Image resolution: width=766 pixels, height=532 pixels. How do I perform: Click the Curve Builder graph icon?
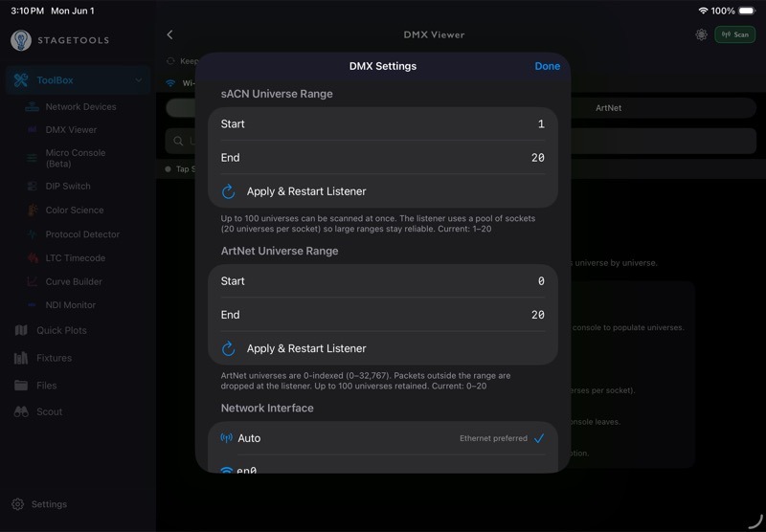point(33,281)
